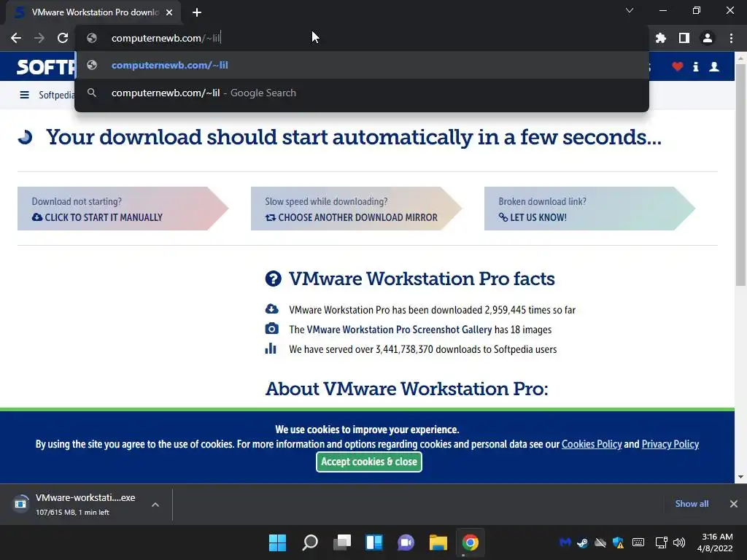Choose the Google Search suggestion for computernewb.com/~lil
The width and height of the screenshot is (747, 560).
(x=362, y=93)
